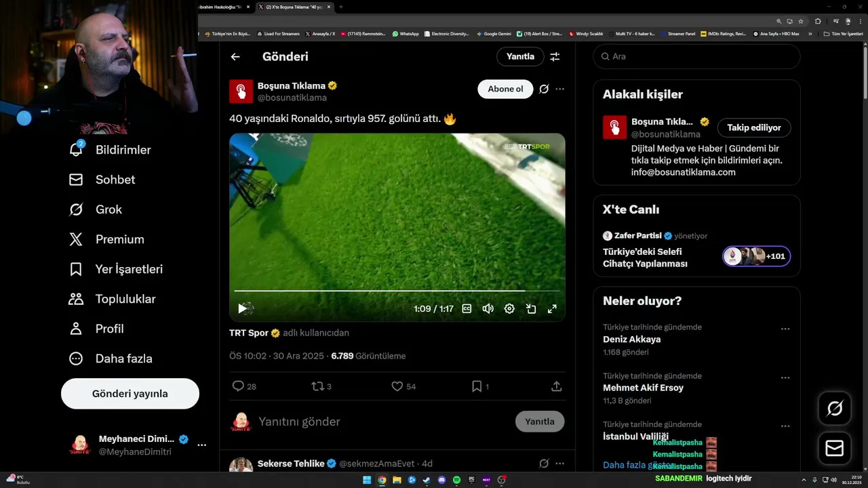
Task: Repost the tweet with 3 reposts
Action: (x=321, y=386)
